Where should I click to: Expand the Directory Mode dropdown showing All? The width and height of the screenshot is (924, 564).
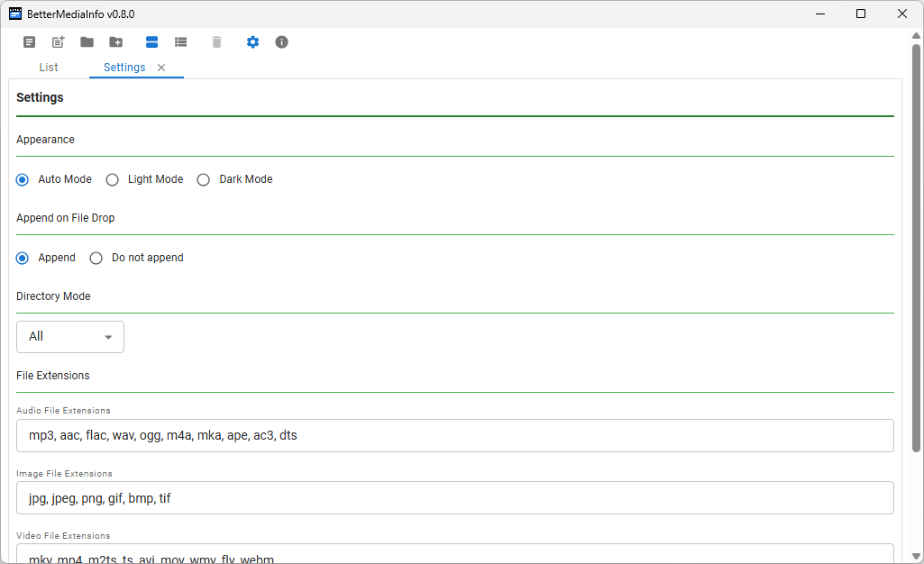tap(70, 337)
